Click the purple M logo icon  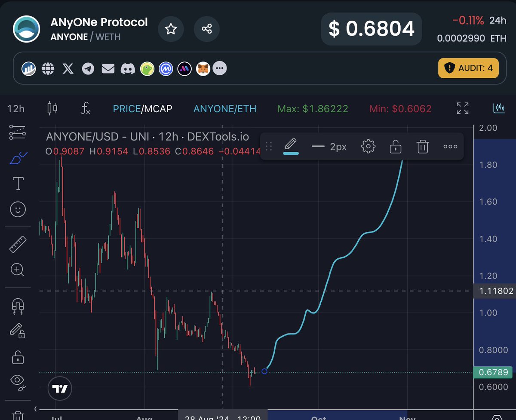(x=184, y=68)
